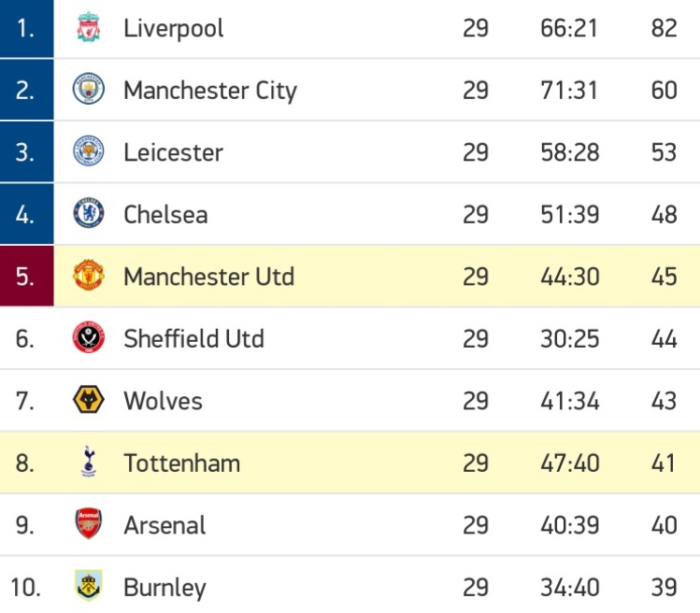Select the Wolves team name
The width and height of the screenshot is (700, 613).
point(163,401)
